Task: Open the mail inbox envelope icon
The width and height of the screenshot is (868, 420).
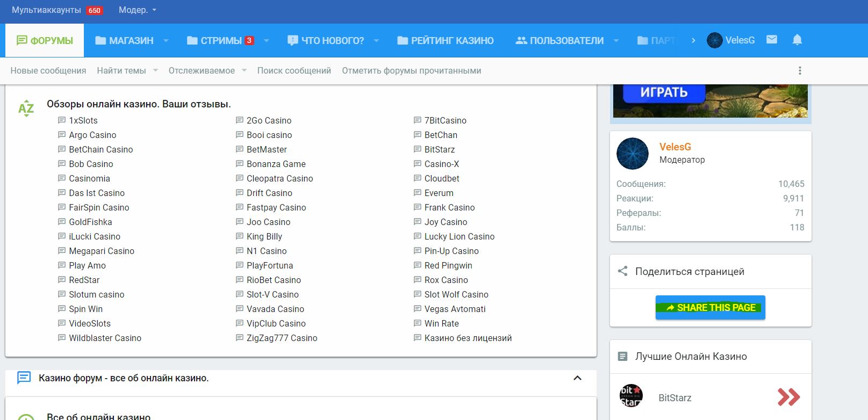Action: (x=772, y=40)
